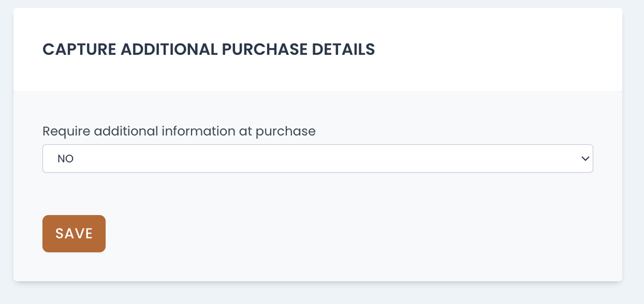Expand the purchase information combo box
This screenshot has width=644, height=304.
point(318,158)
